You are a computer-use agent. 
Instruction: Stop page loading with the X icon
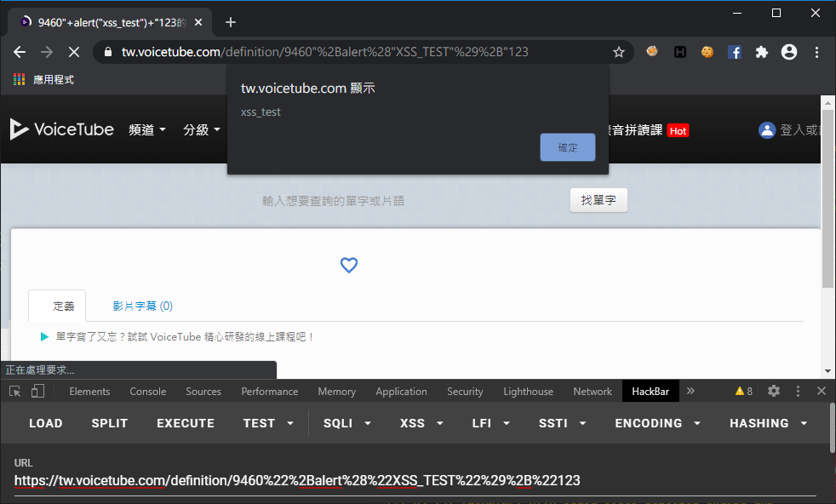[x=74, y=52]
